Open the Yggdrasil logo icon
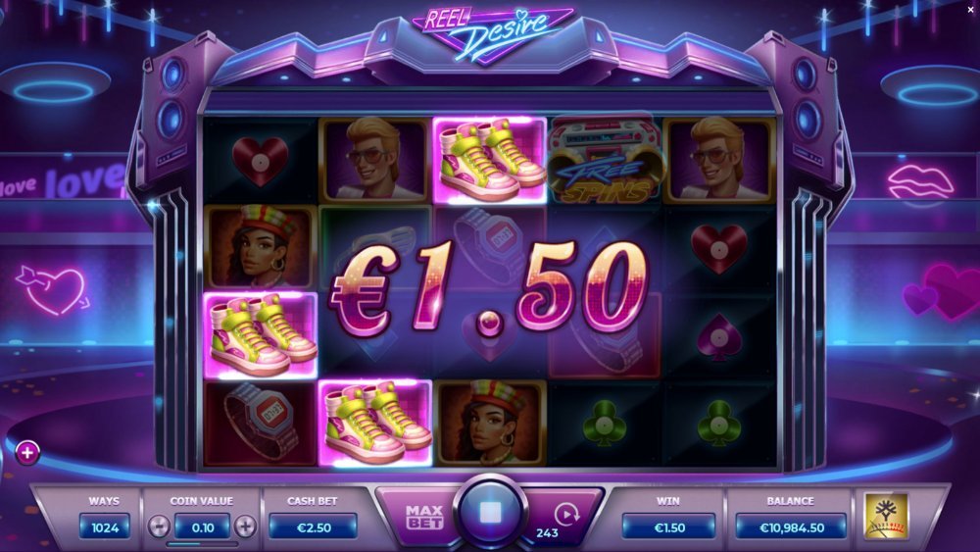Image resolution: width=980 pixels, height=552 pixels. click(x=886, y=516)
